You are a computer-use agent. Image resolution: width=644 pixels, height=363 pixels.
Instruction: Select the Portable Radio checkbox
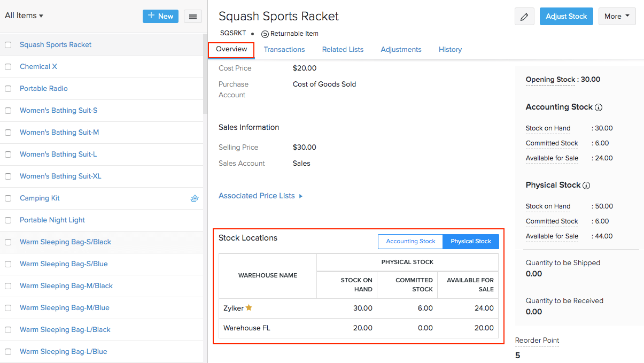(8, 89)
